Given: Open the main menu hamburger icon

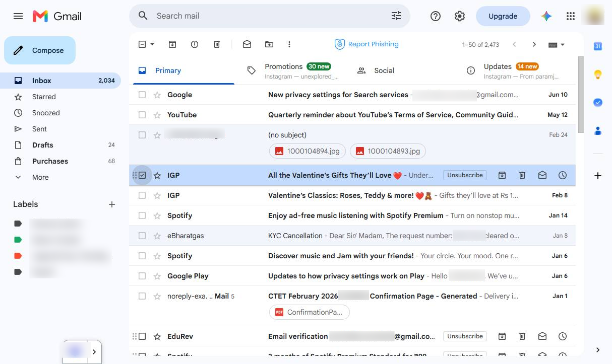Looking at the screenshot, I should (18, 16).
